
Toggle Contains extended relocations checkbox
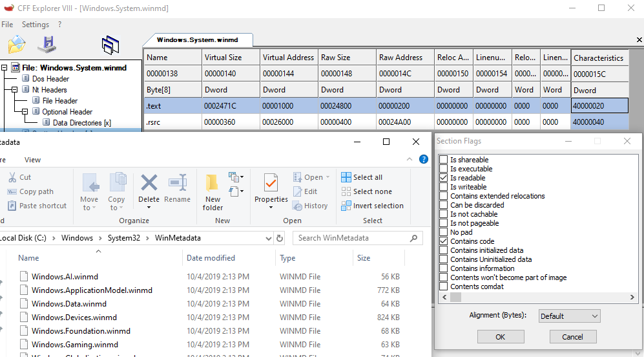coord(444,196)
